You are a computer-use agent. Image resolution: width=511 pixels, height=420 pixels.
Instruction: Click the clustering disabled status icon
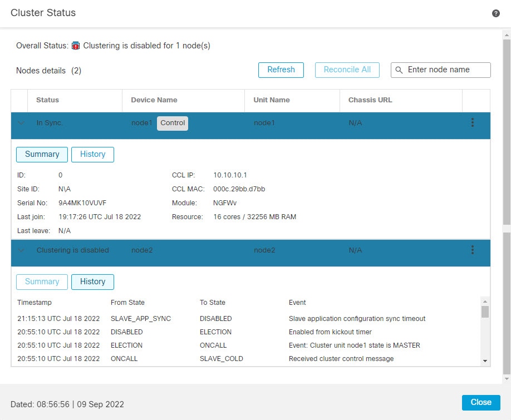coord(77,46)
